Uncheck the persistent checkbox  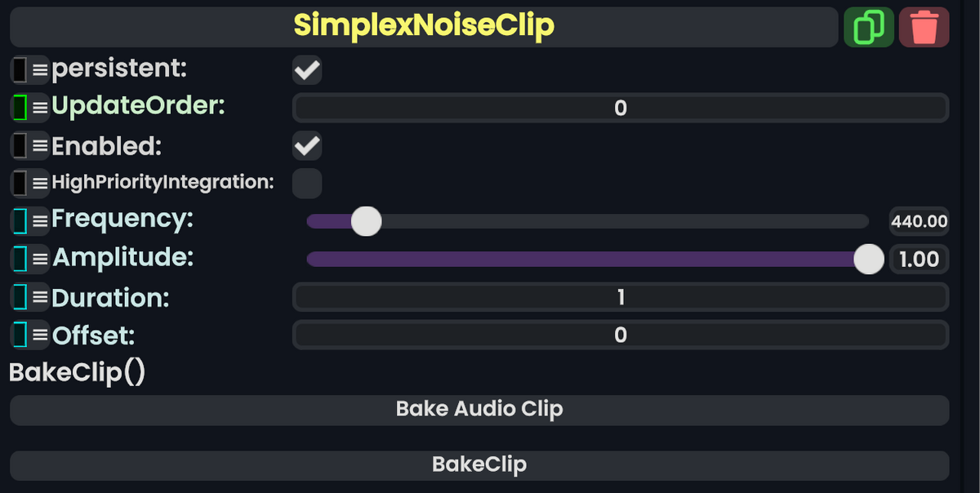point(306,70)
